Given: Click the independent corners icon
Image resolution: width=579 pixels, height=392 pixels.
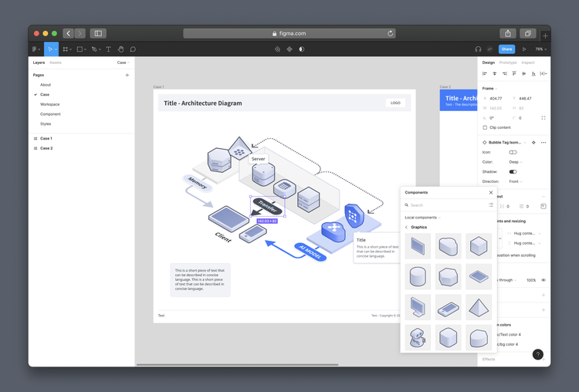Looking at the screenshot, I should (543, 118).
